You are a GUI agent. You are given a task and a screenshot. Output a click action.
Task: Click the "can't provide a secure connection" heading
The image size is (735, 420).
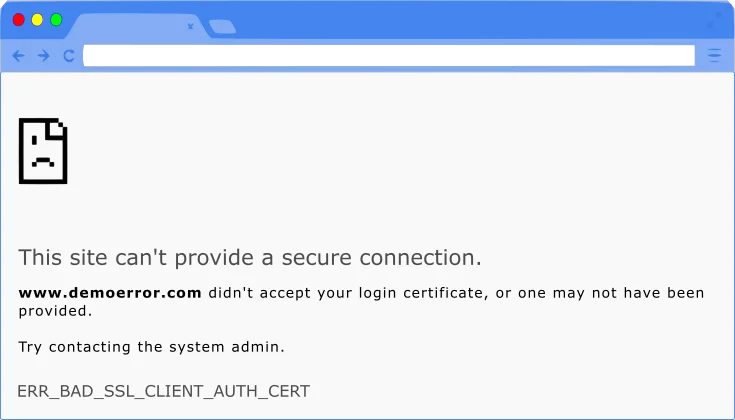[250, 257]
